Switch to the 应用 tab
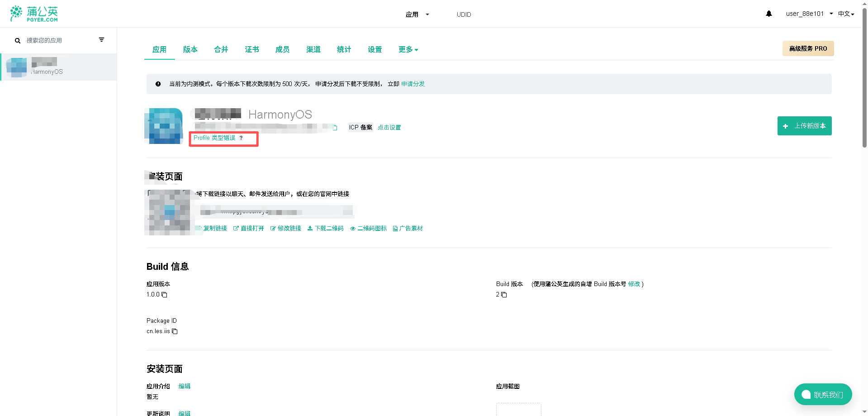Image resolution: width=868 pixels, height=416 pixels. pos(160,49)
